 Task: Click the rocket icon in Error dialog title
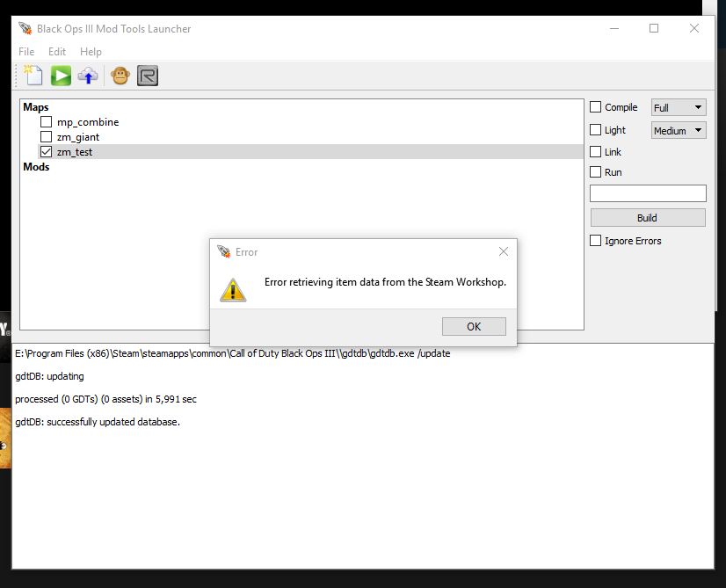click(x=223, y=252)
